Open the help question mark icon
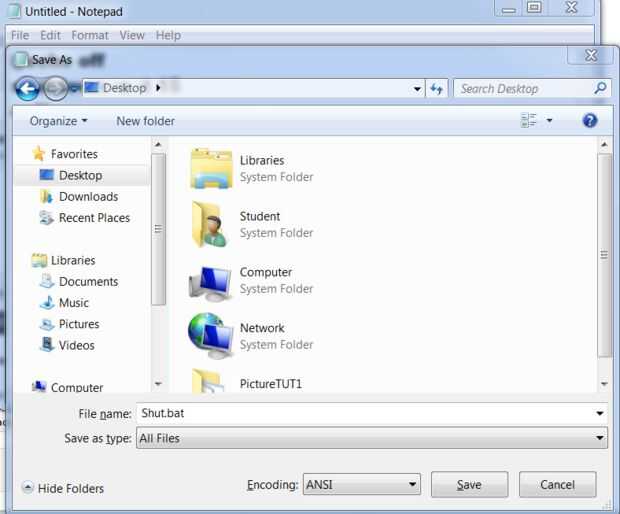620x514 pixels. pyautogui.click(x=590, y=120)
